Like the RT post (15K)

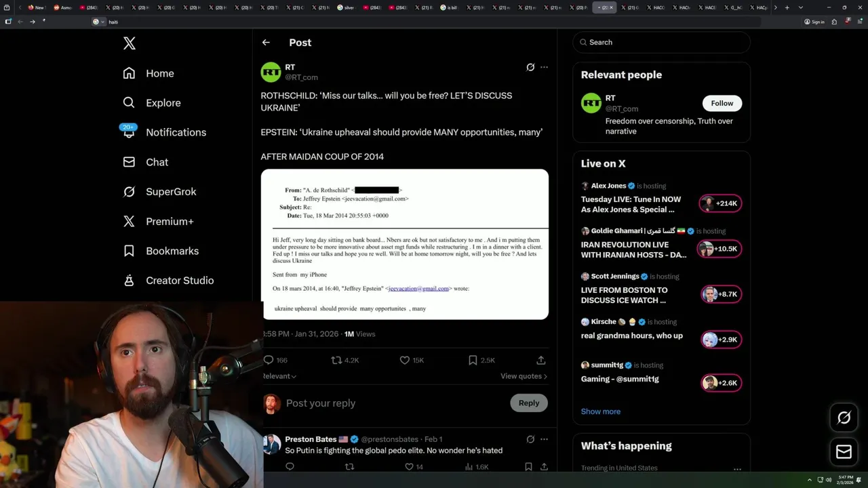pos(412,360)
